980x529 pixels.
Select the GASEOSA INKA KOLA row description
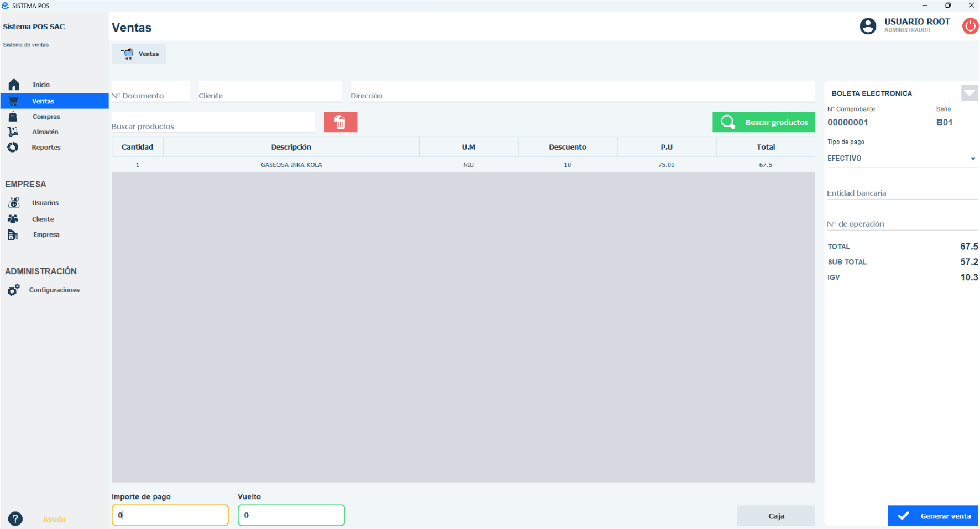pyautogui.click(x=291, y=165)
